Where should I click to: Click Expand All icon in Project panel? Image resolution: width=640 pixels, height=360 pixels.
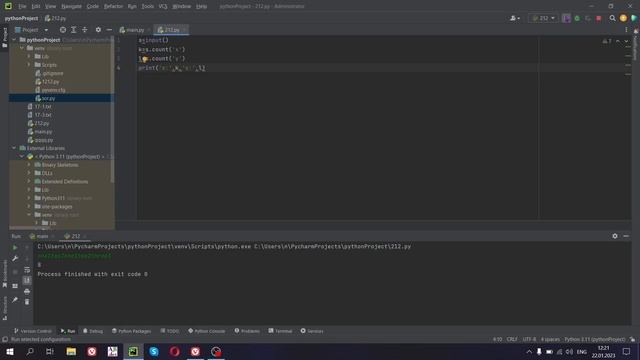tap(73, 30)
